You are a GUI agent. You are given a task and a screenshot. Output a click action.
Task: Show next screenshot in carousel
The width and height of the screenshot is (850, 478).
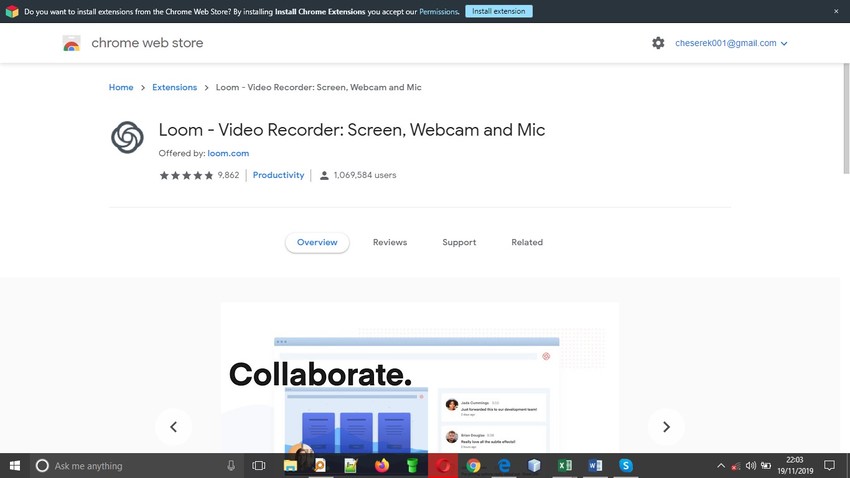pyautogui.click(x=666, y=427)
